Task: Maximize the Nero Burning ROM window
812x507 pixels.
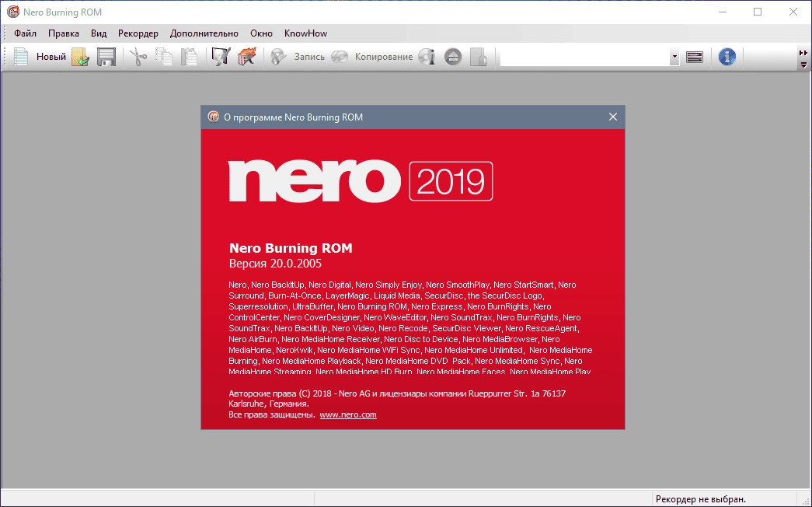Action: (758, 12)
